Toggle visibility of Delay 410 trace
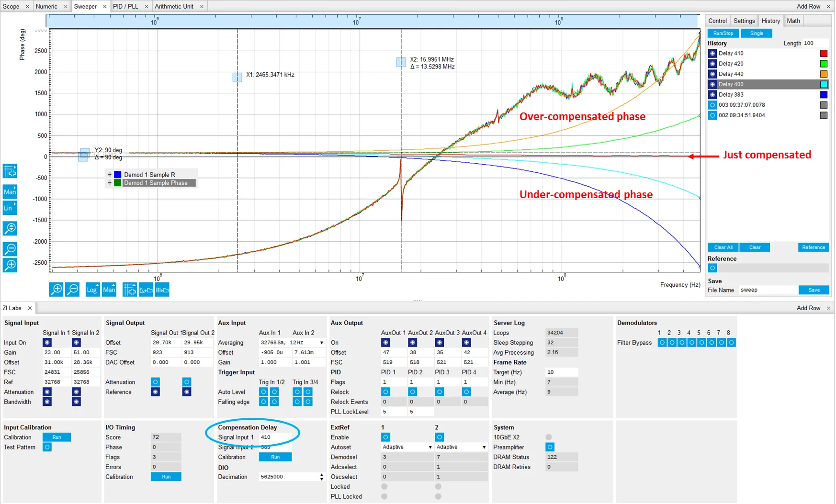This screenshot has height=504, width=836. [x=712, y=54]
